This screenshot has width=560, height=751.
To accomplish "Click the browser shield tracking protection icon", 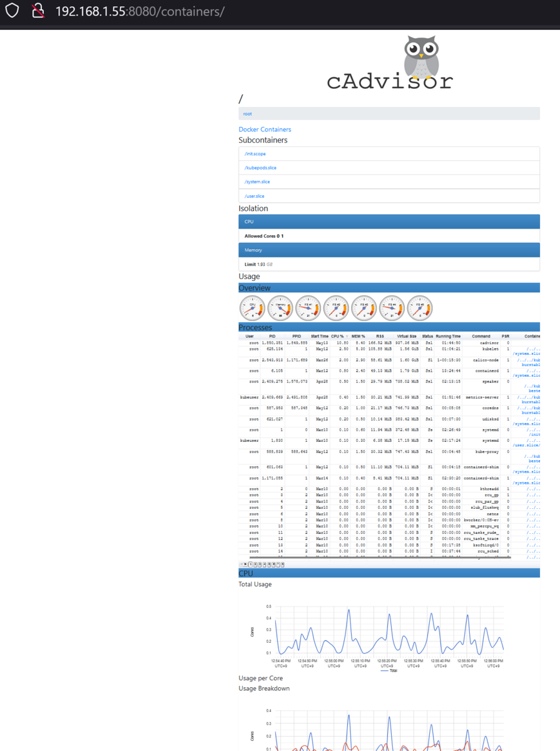I will click(x=13, y=11).
